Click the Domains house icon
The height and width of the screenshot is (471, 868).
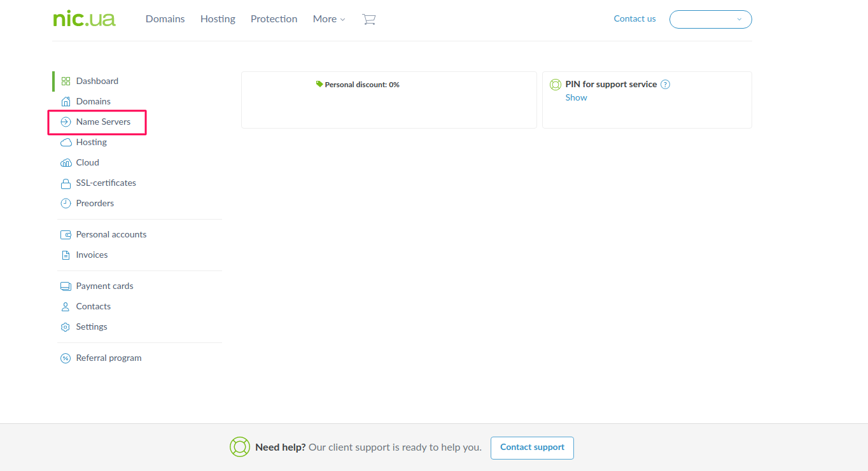(66, 101)
